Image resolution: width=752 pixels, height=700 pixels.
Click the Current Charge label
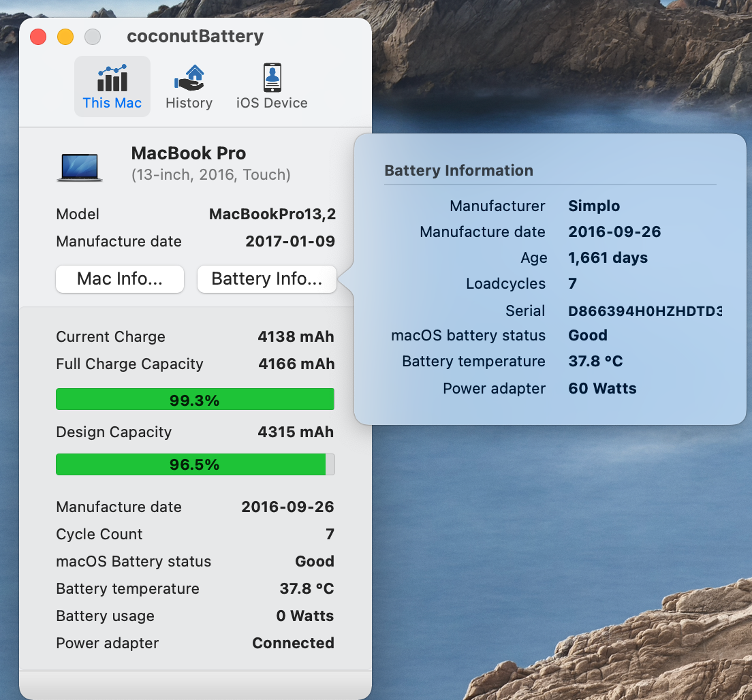pyautogui.click(x=111, y=337)
